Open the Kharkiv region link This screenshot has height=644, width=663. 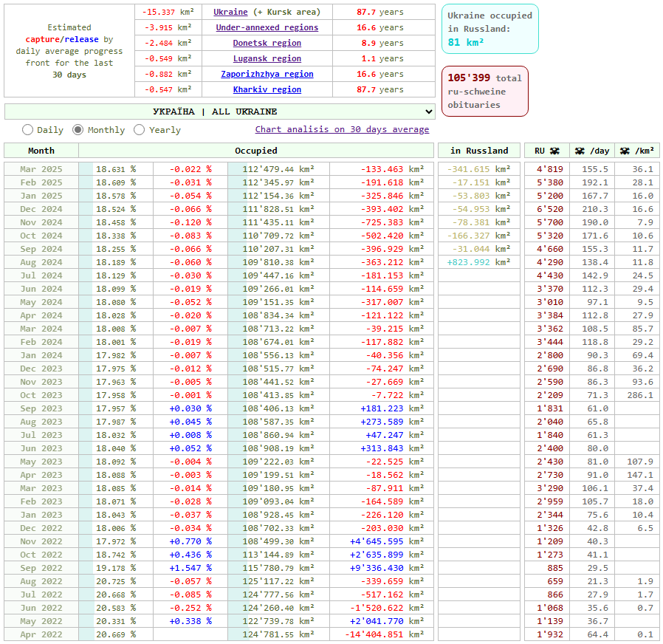(x=267, y=89)
